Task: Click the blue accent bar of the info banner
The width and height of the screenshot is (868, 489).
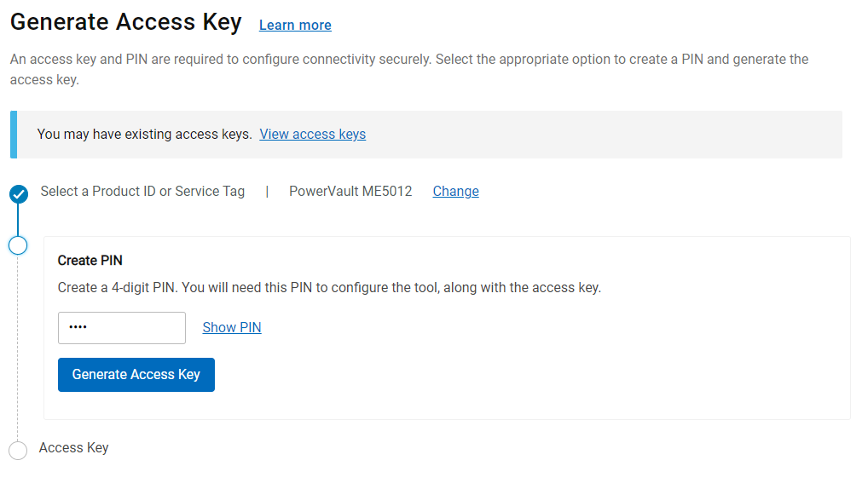Action: (x=14, y=135)
